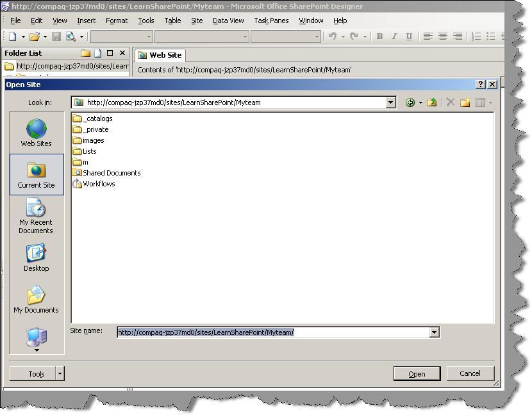Toggle Italic formatting
The width and height of the screenshot is (532, 415).
pos(394,37)
